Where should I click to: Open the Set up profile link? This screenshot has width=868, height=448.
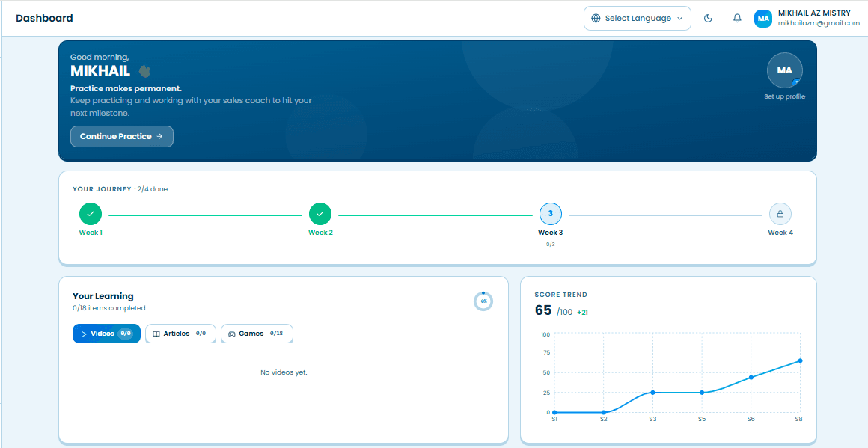pos(784,96)
